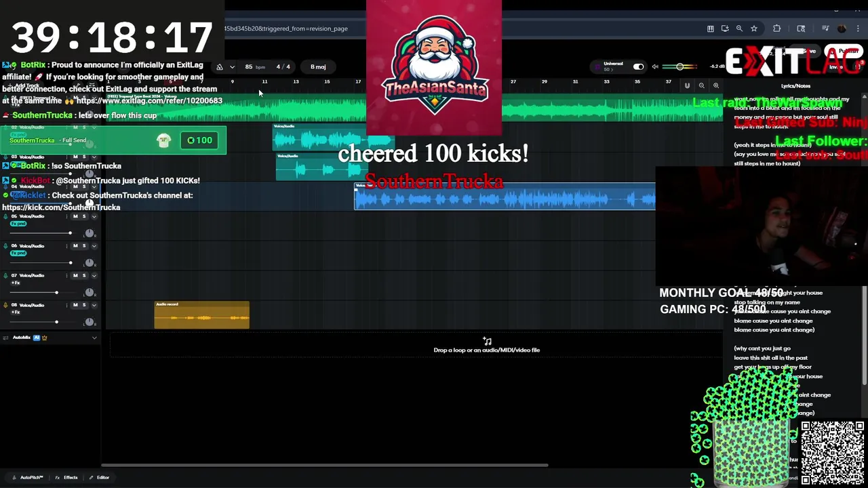Image resolution: width=868 pixels, height=488 pixels.
Task: Click the AutoMix premium crown icon
Action: pos(45,338)
